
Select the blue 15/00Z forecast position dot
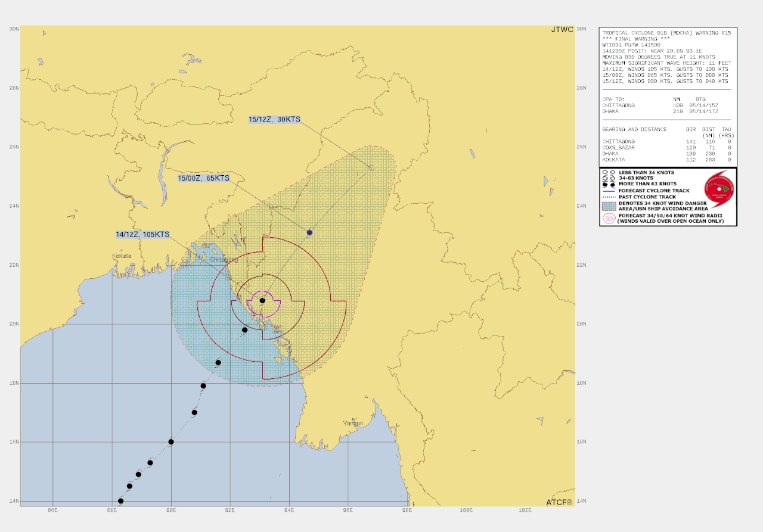(309, 232)
